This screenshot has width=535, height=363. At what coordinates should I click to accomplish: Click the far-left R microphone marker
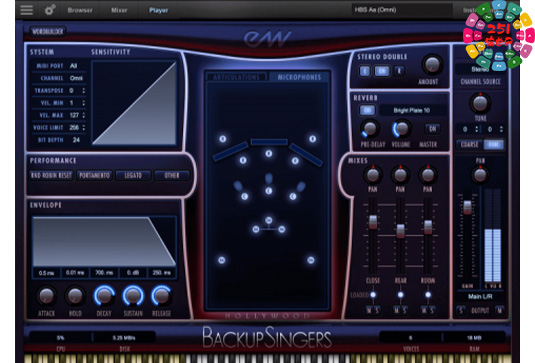(223, 139)
